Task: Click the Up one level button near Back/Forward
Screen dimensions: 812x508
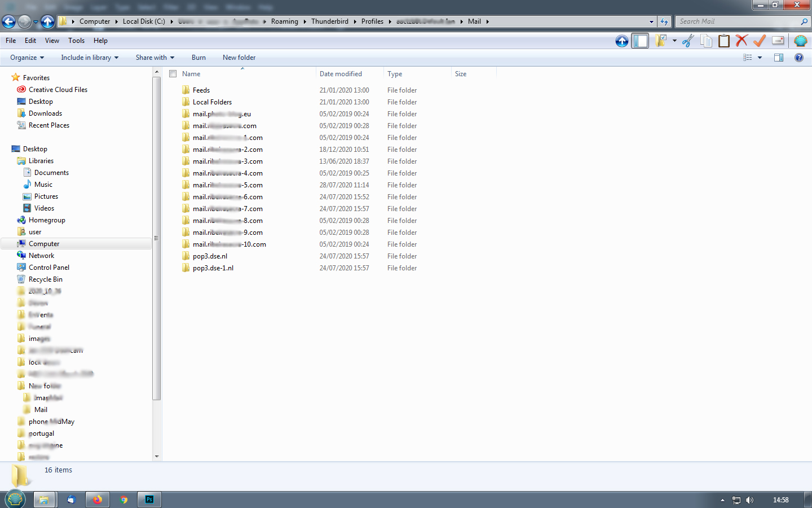Action: tap(47, 21)
